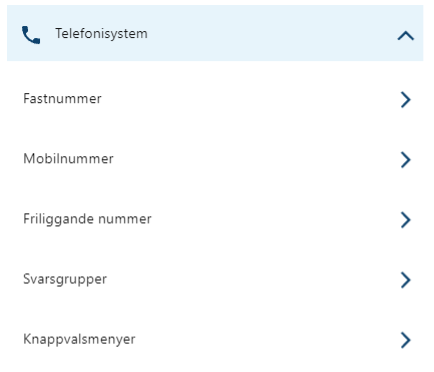Click the chevron beside Friliggande nummer
This screenshot has width=434, height=372.
tap(405, 220)
